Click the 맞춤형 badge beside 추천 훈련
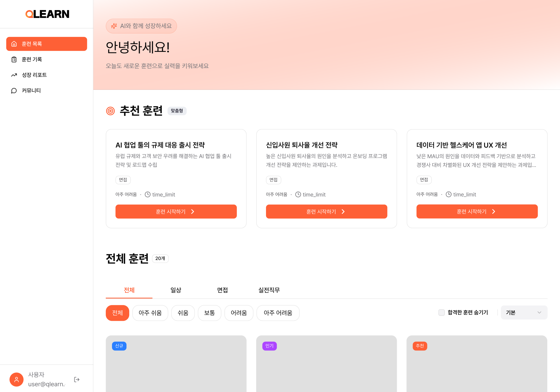This screenshot has width=560, height=392. (177, 111)
